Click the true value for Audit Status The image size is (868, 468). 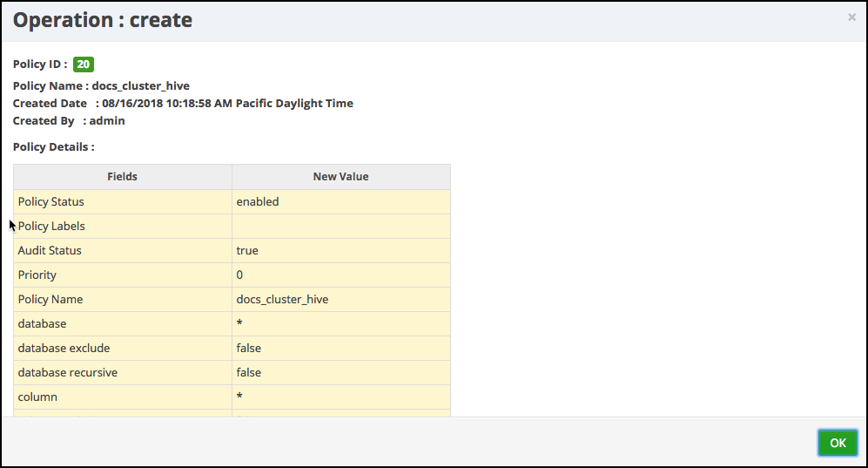point(247,250)
